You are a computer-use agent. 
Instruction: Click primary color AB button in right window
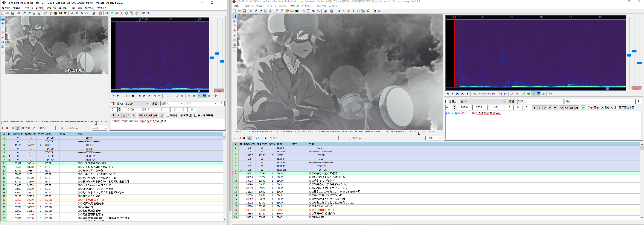pyautogui.click(x=561, y=108)
